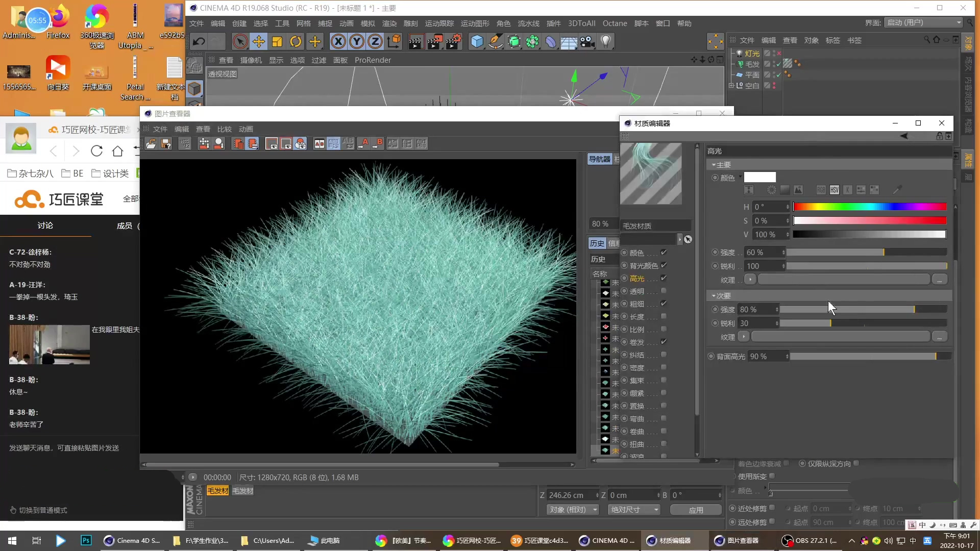Activate the Scale tool
Image resolution: width=980 pixels, height=551 pixels.
coord(277,42)
